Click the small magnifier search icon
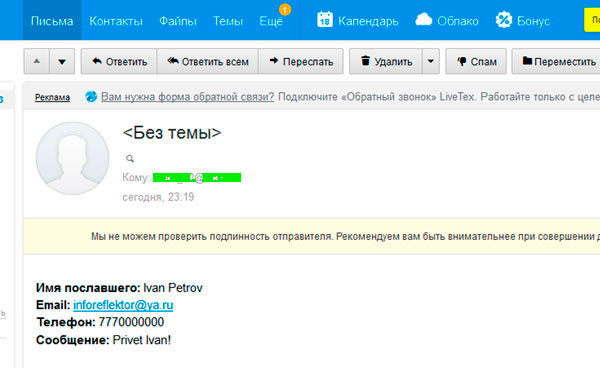Viewport: 600px width, 368px height. (x=130, y=158)
